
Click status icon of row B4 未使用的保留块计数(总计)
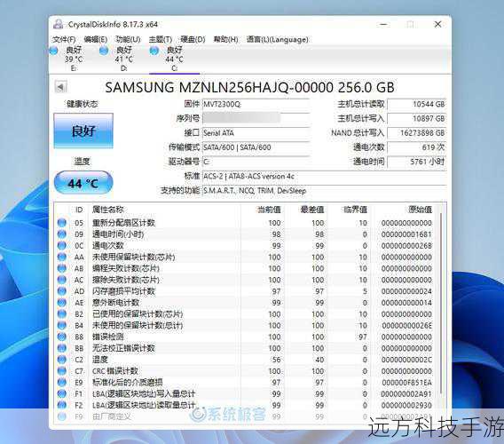coord(62,325)
